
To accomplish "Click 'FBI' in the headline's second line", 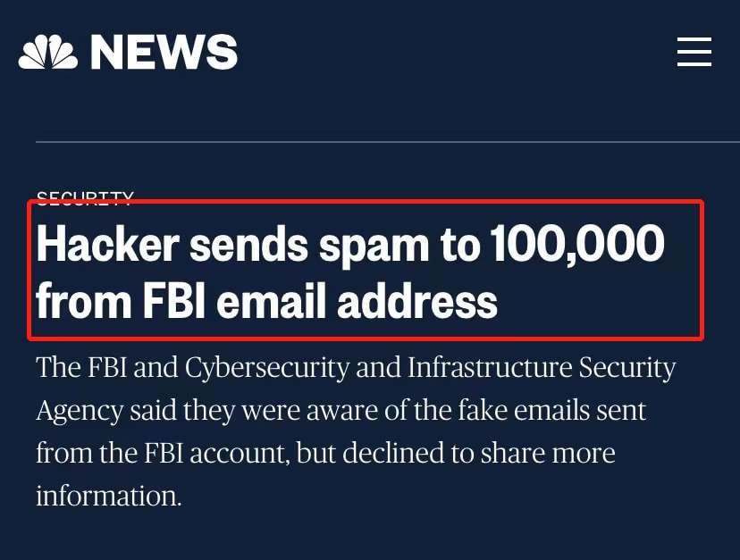I will coord(174,300).
